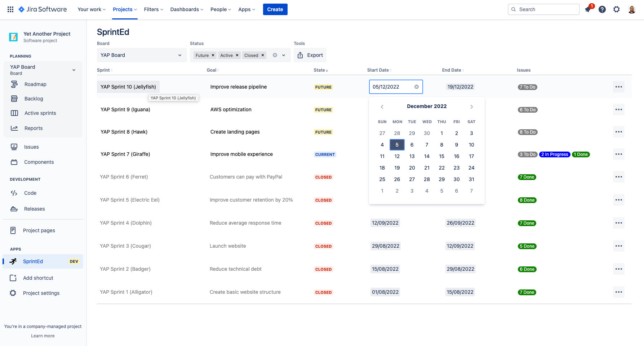Image resolution: width=644 pixels, height=346 pixels.
Task: Open notifications bell icon
Action: pyautogui.click(x=588, y=9)
